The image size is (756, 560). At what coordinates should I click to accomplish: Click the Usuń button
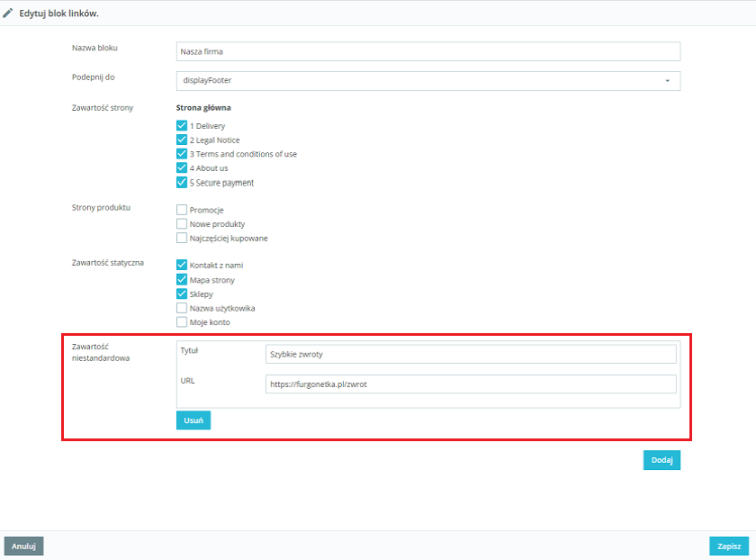[193, 420]
